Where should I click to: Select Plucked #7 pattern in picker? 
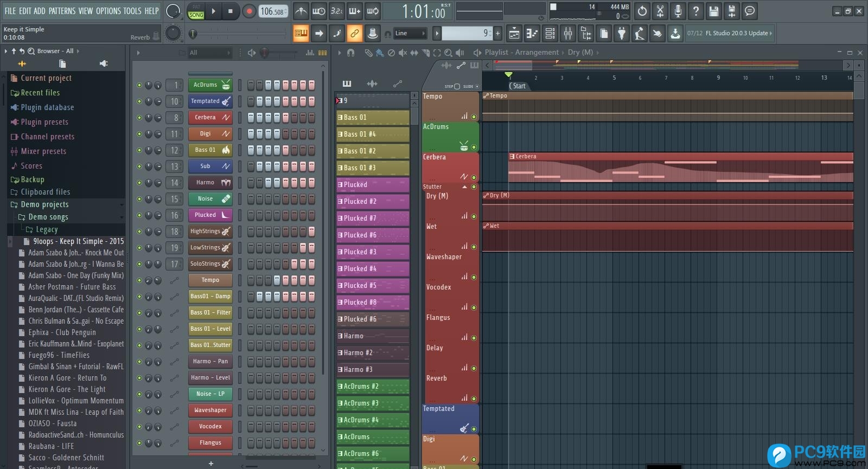[x=373, y=219]
